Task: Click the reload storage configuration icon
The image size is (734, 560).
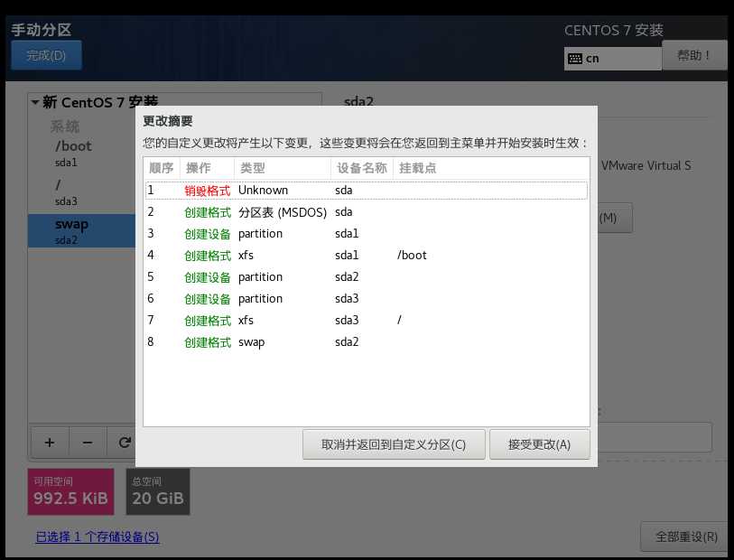Action: pyautogui.click(x=124, y=442)
